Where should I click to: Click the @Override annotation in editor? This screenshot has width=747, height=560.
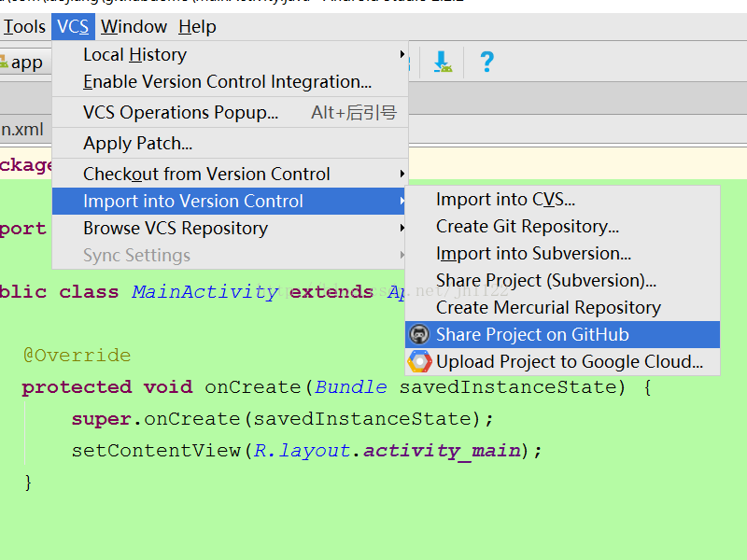point(78,356)
